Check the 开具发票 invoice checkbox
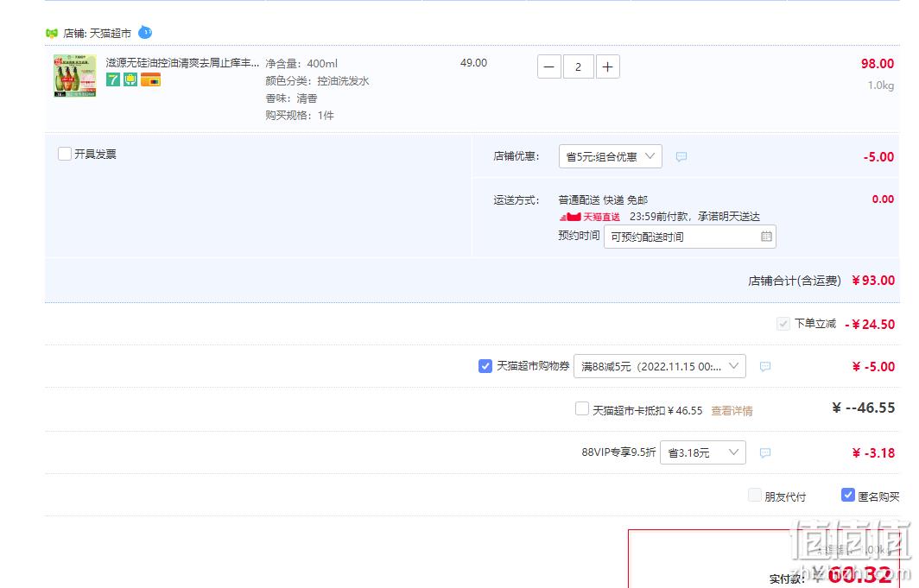Screen dimensions: 919x588 pos(65,154)
